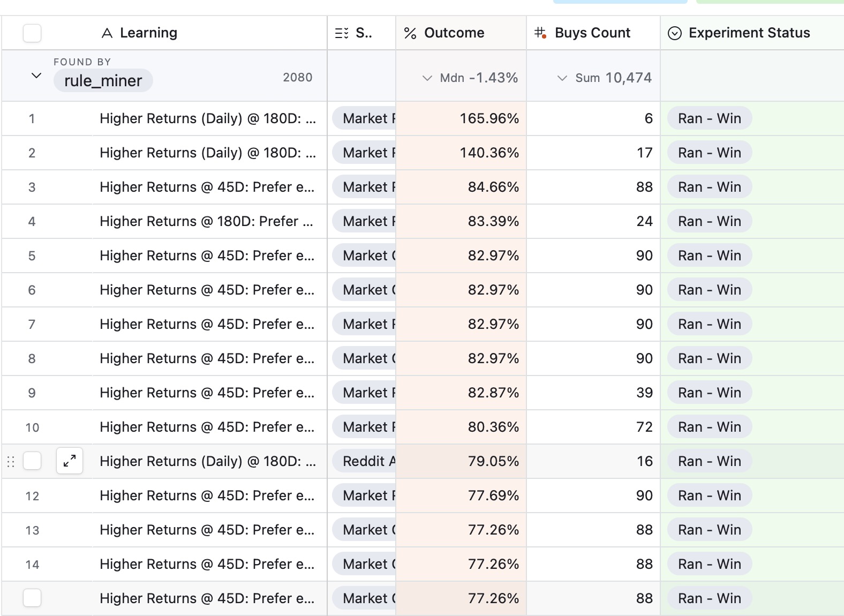Screen dimensions: 844x616
Task: Expand record in row 11 with arrows icon
Action: click(70, 461)
